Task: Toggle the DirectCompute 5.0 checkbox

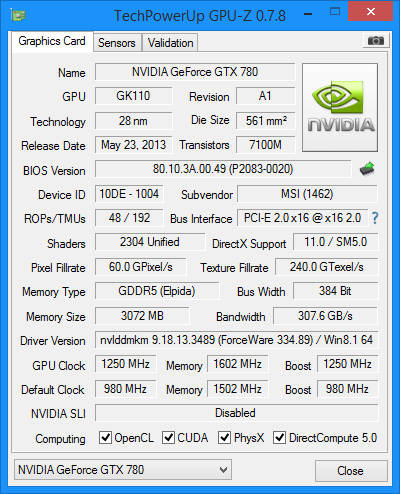Action: 279,437
